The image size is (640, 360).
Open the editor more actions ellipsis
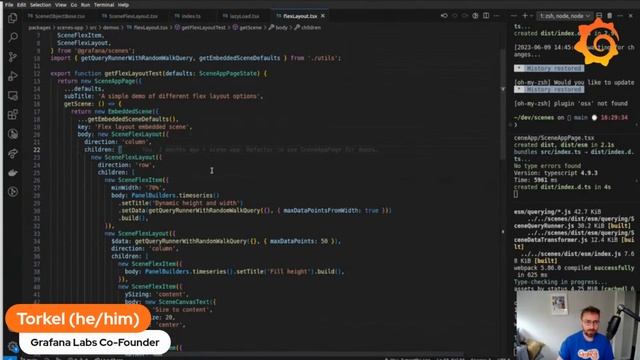coord(497,16)
